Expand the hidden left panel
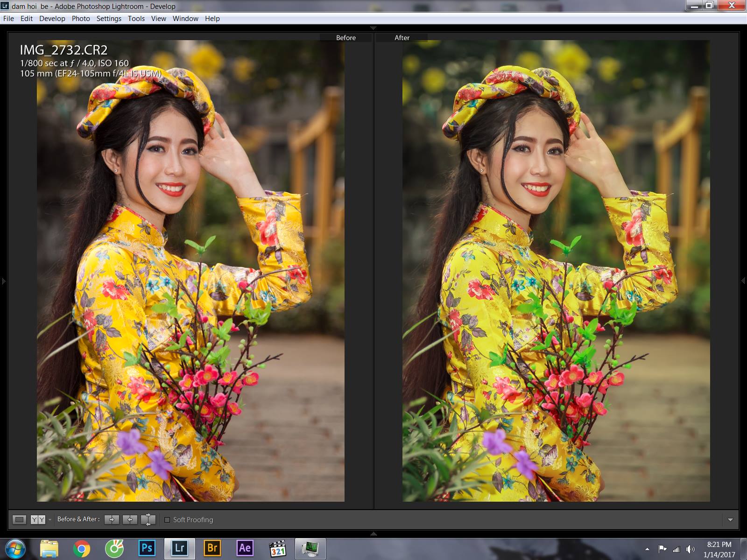Viewport: 747px width, 560px height. click(x=3, y=281)
